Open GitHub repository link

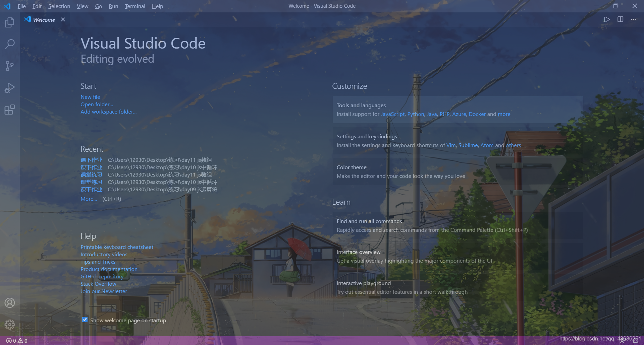pos(102,276)
